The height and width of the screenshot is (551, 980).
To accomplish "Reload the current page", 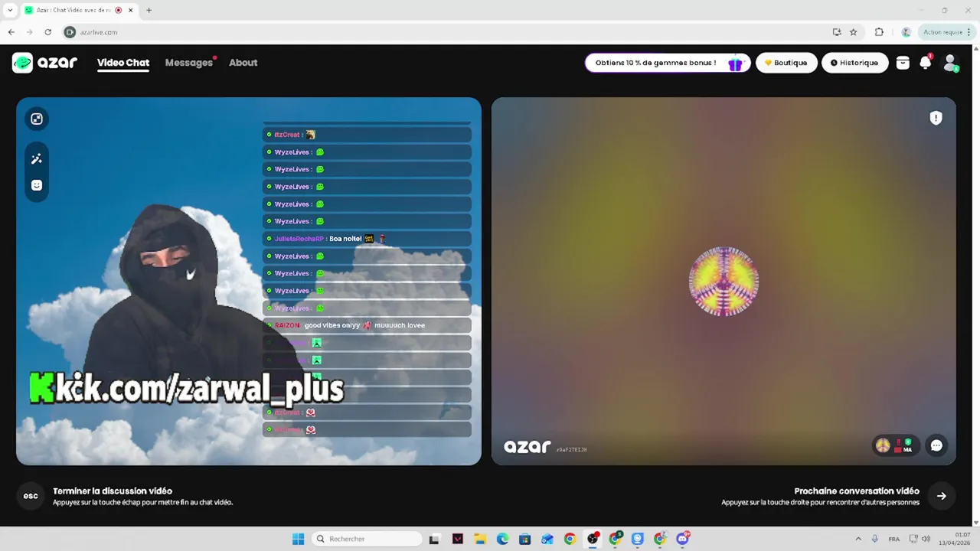I will 47,32.
